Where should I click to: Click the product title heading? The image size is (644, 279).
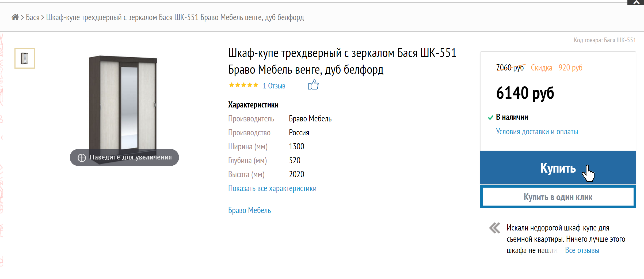click(342, 61)
